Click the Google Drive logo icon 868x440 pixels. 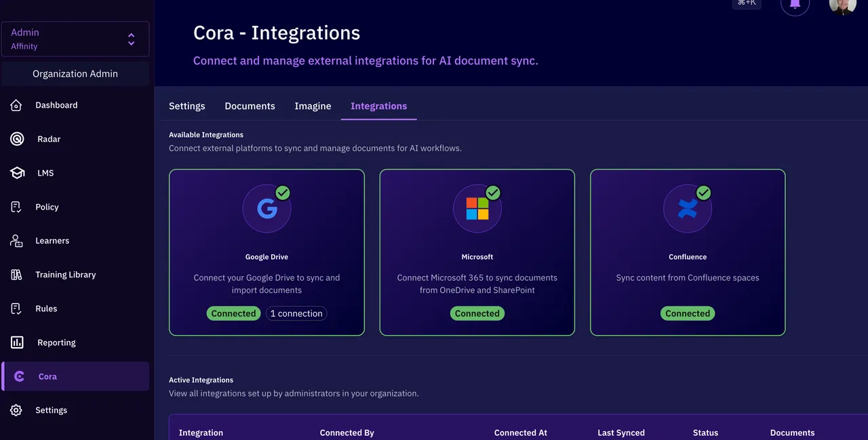(x=267, y=208)
